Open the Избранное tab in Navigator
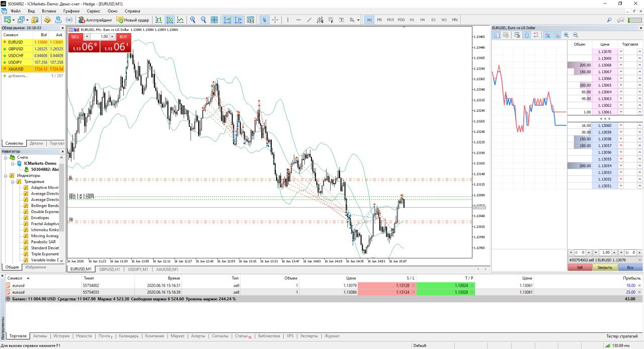 36,267
